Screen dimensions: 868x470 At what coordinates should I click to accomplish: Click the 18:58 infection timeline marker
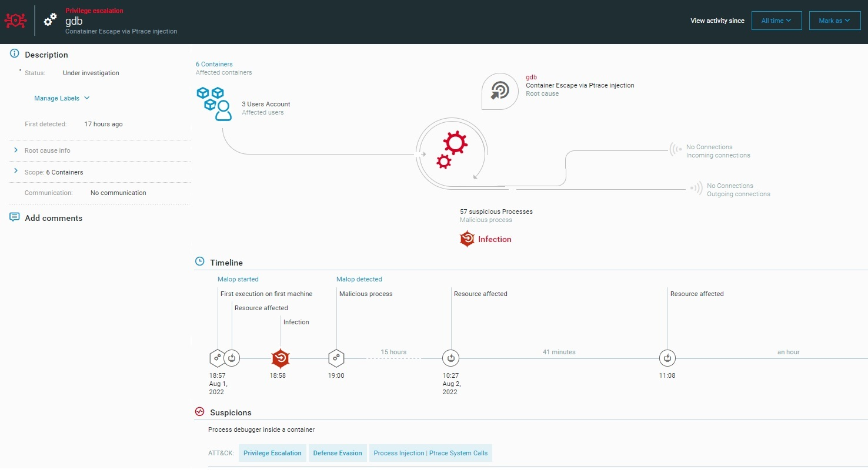click(281, 358)
